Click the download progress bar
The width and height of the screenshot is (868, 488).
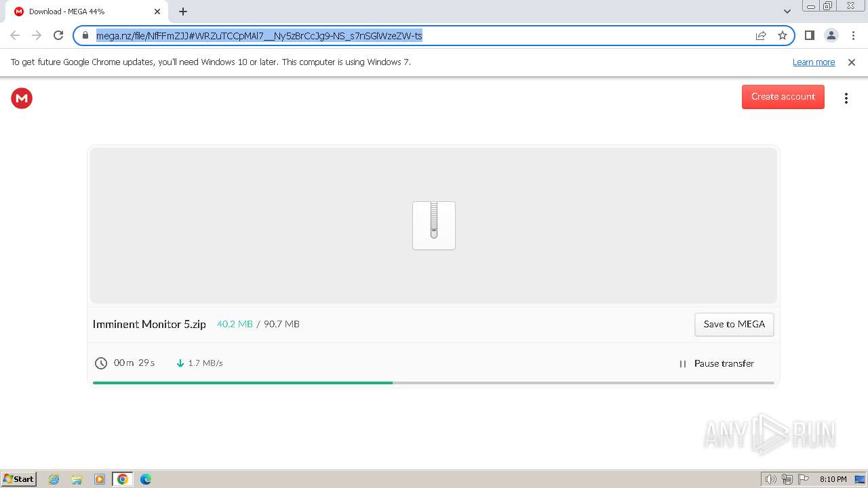(433, 383)
